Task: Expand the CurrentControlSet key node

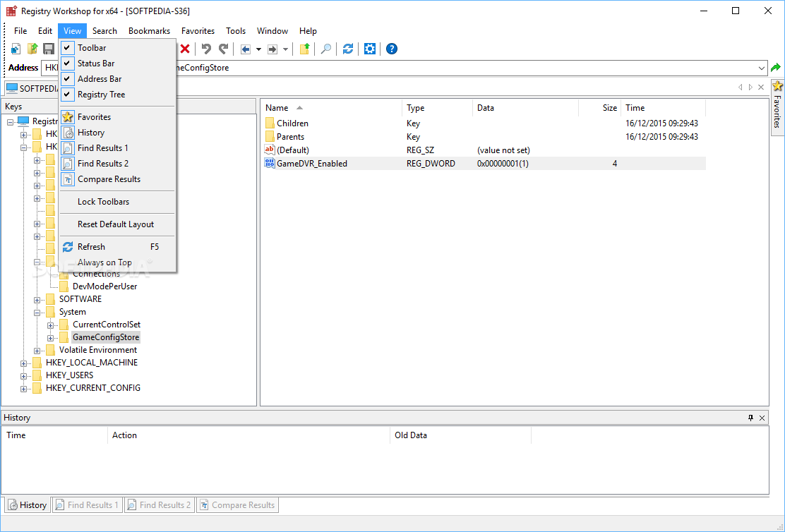Action: click(51, 325)
